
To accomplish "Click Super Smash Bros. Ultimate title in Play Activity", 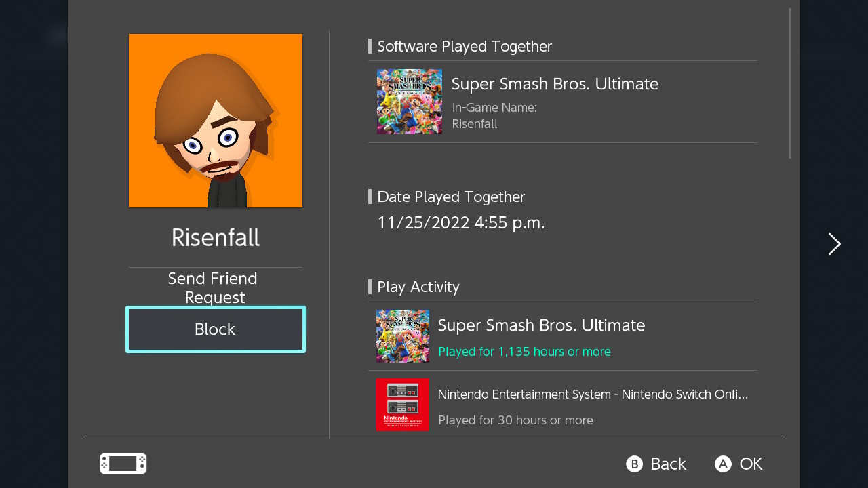I will pyautogui.click(x=541, y=325).
